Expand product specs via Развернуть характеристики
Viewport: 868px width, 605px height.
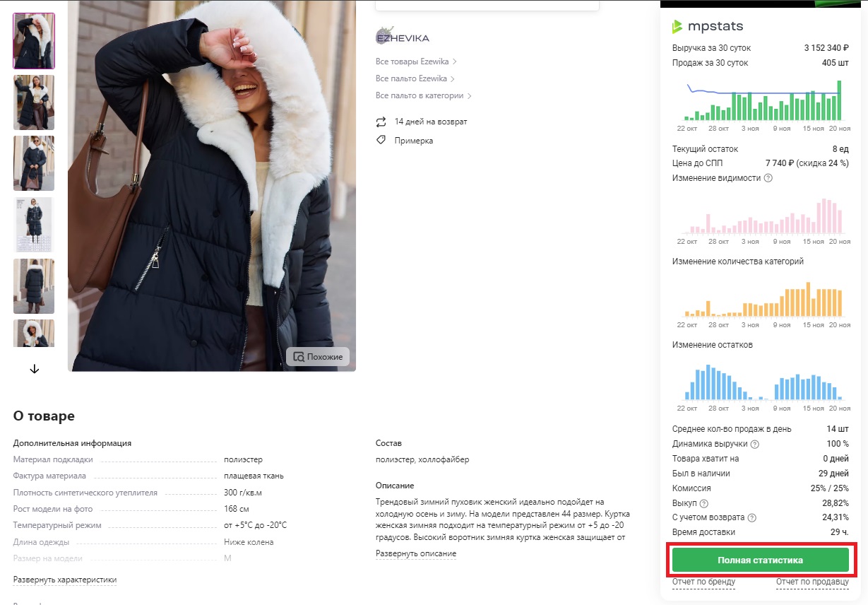point(65,580)
